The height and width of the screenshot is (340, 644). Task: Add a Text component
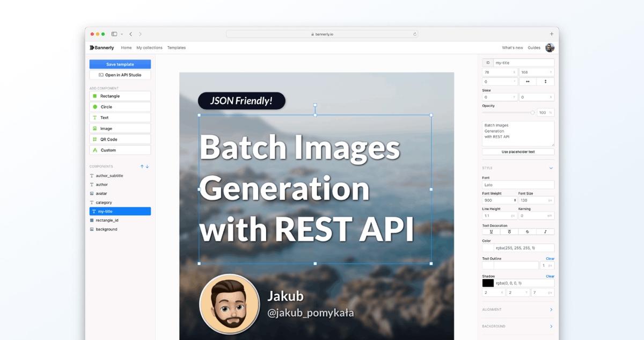pos(120,117)
